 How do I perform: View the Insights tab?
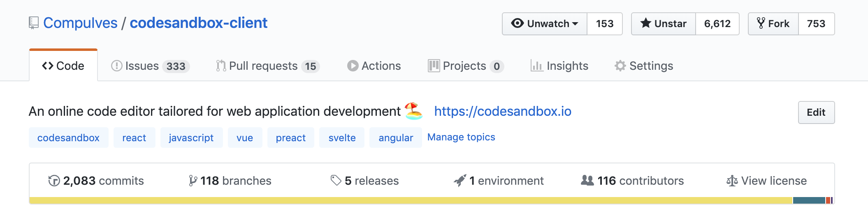click(559, 66)
